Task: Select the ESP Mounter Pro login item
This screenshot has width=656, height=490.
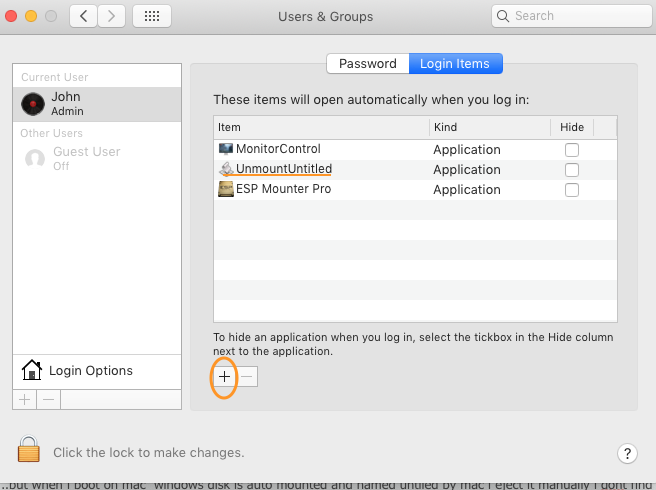Action: [415, 190]
